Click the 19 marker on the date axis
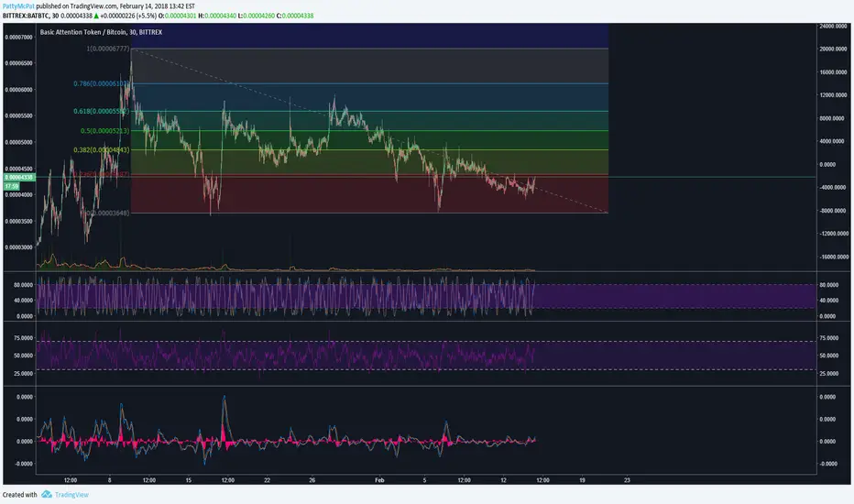The height and width of the screenshot is (504, 854). point(582,480)
